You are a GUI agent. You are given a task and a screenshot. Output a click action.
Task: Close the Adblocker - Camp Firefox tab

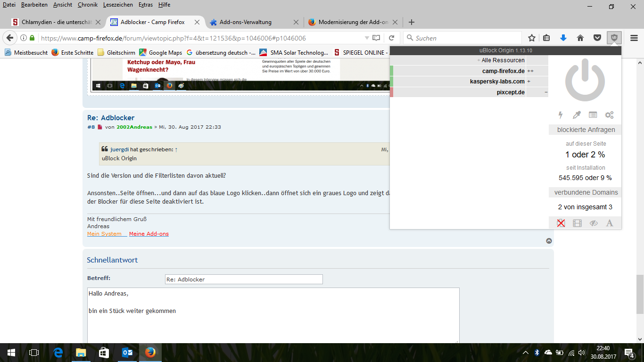(197, 22)
